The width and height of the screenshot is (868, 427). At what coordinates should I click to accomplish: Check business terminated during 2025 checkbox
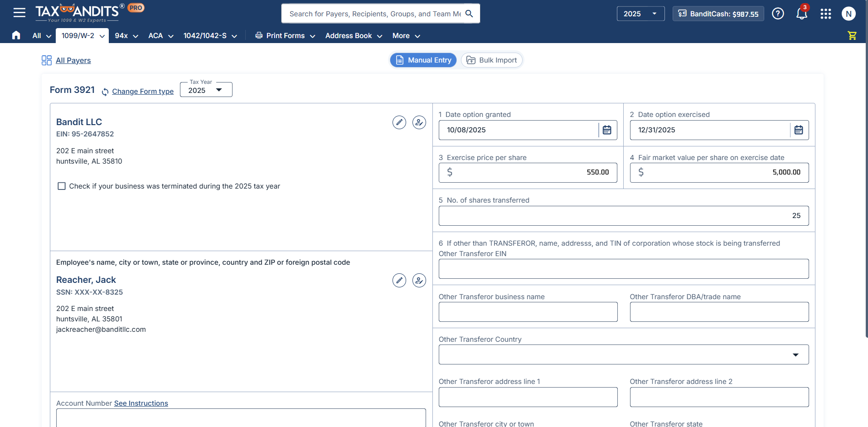click(x=62, y=186)
